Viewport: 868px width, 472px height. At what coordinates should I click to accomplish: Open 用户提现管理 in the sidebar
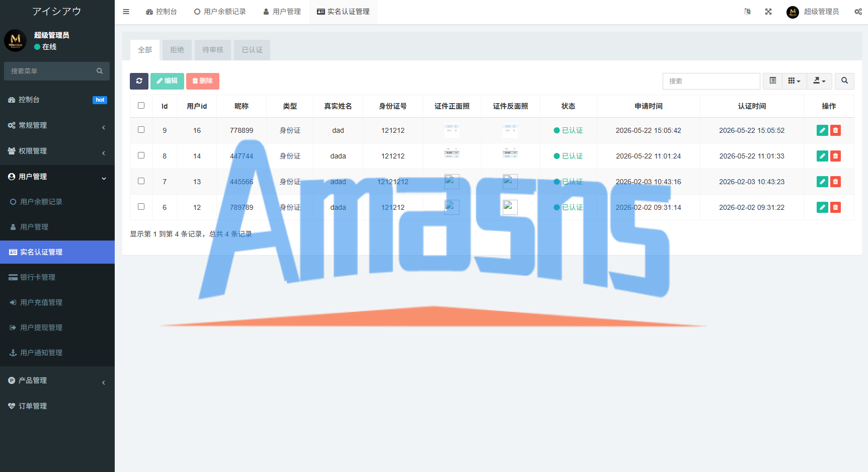(57, 328)
